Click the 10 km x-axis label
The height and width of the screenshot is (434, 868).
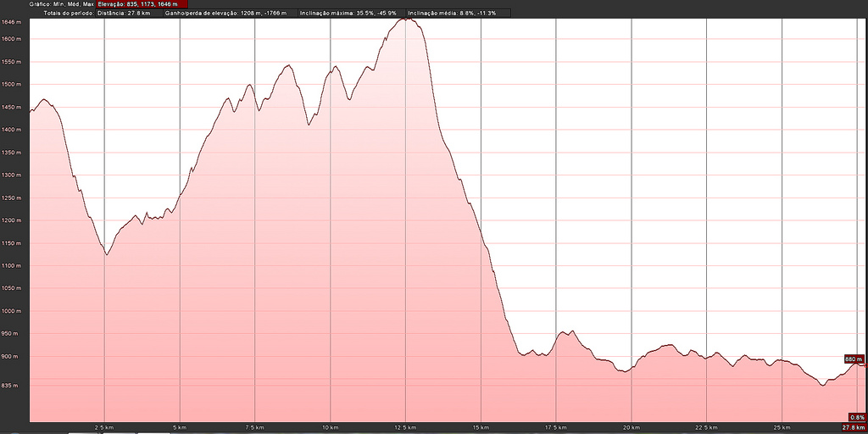pos(330,426)
